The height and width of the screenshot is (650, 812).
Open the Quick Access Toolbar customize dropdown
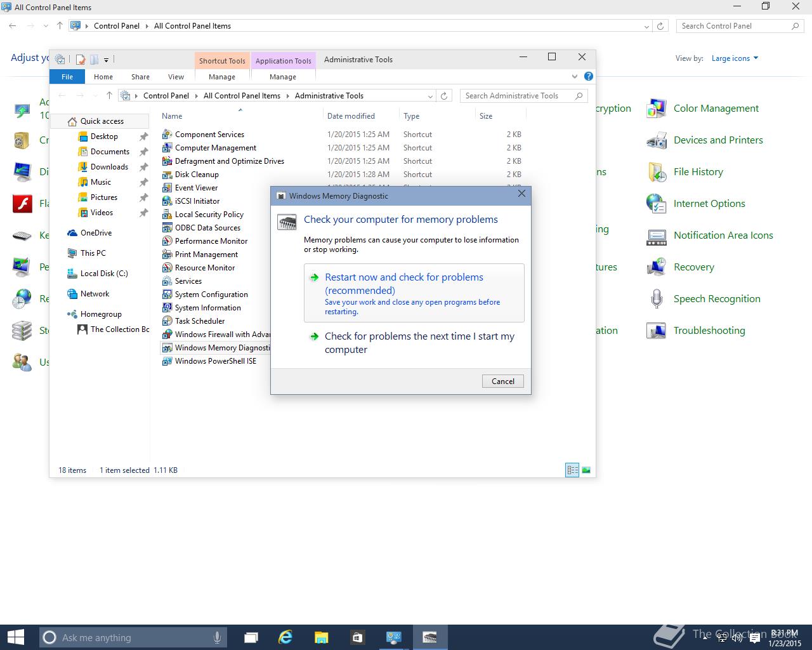coord(106,60)
